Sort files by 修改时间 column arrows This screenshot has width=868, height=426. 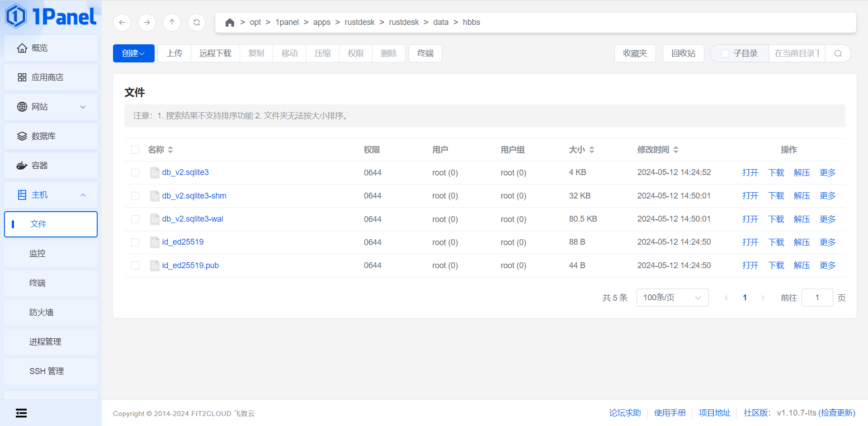point(676,150)
